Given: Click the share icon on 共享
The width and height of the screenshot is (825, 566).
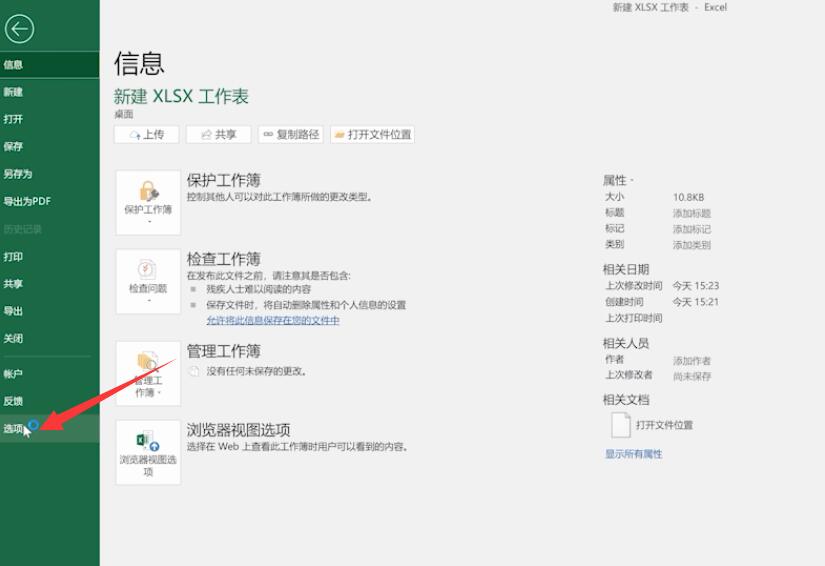Looking at the screenshot, I should click(207, 135).
